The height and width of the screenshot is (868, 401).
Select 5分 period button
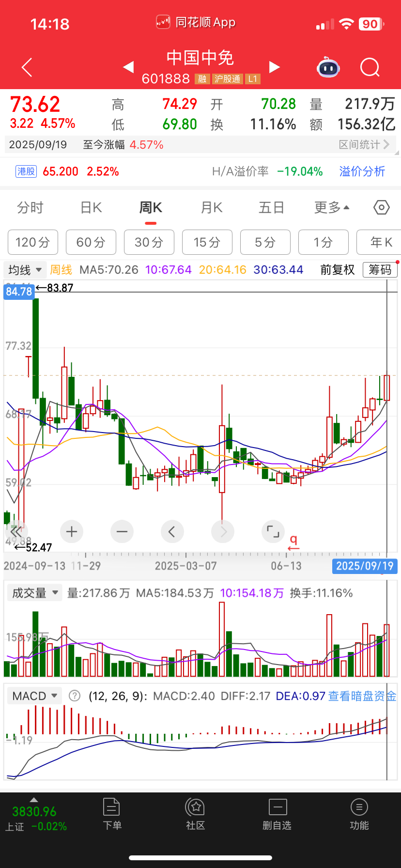(265, 242)
